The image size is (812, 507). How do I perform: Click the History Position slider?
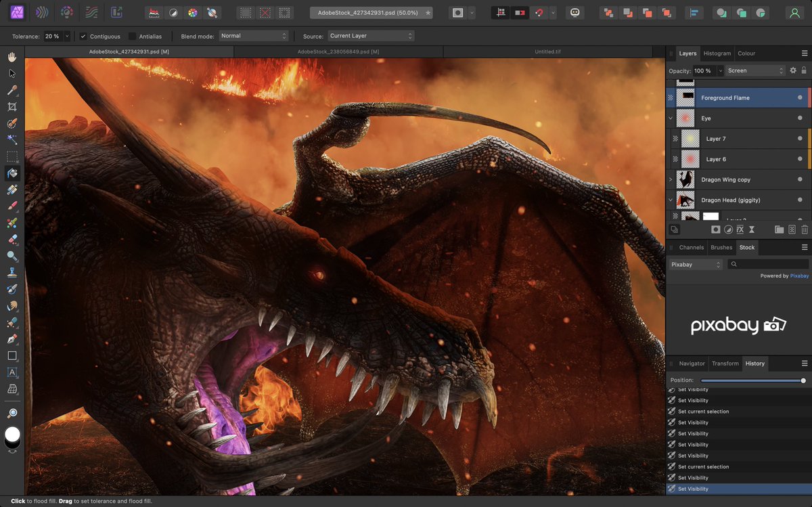(752, 380)
